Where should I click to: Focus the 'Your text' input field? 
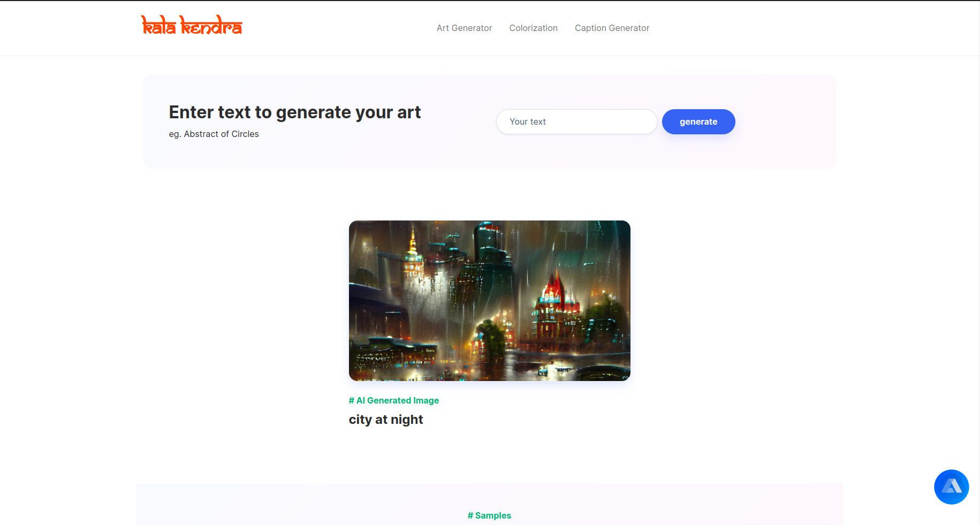[576, 121]
